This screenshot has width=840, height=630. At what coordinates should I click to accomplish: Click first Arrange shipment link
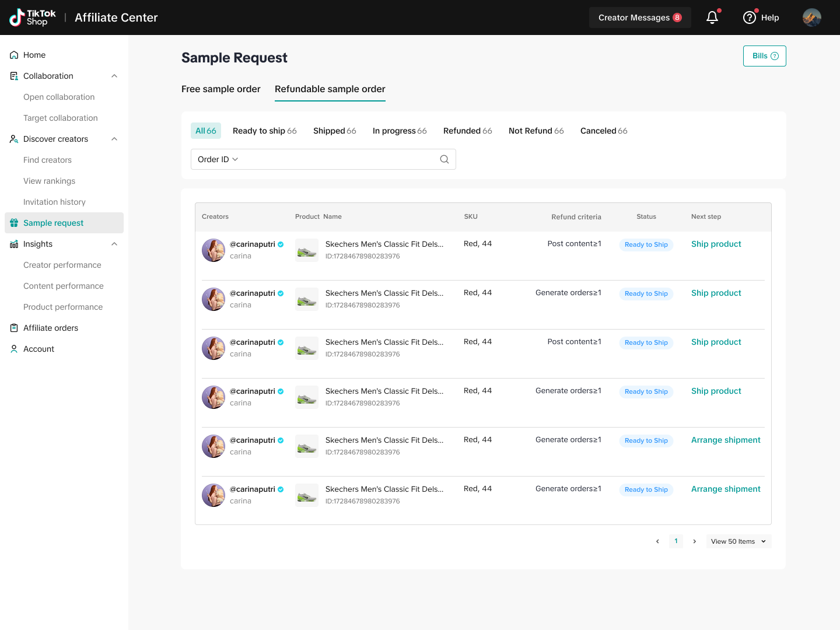click(x=726, y=440)
